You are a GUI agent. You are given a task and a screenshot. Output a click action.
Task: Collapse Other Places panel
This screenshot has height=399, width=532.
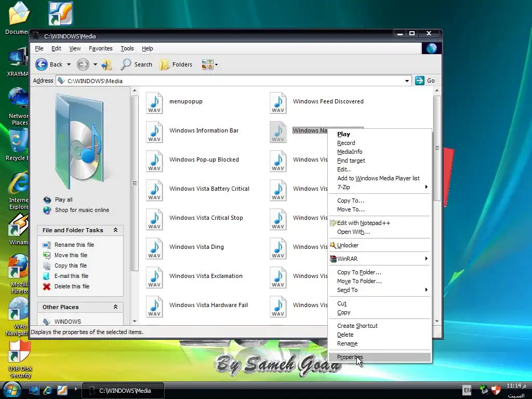115,307
